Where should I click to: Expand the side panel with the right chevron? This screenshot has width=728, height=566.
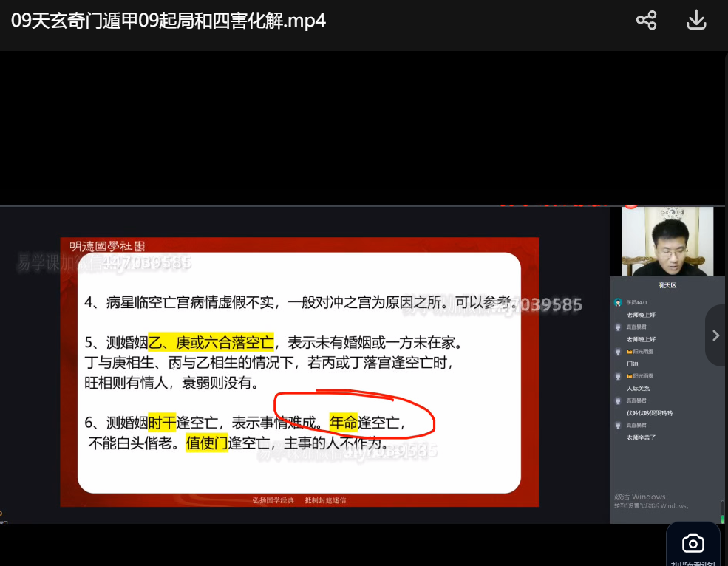click(x=715, y=335)
